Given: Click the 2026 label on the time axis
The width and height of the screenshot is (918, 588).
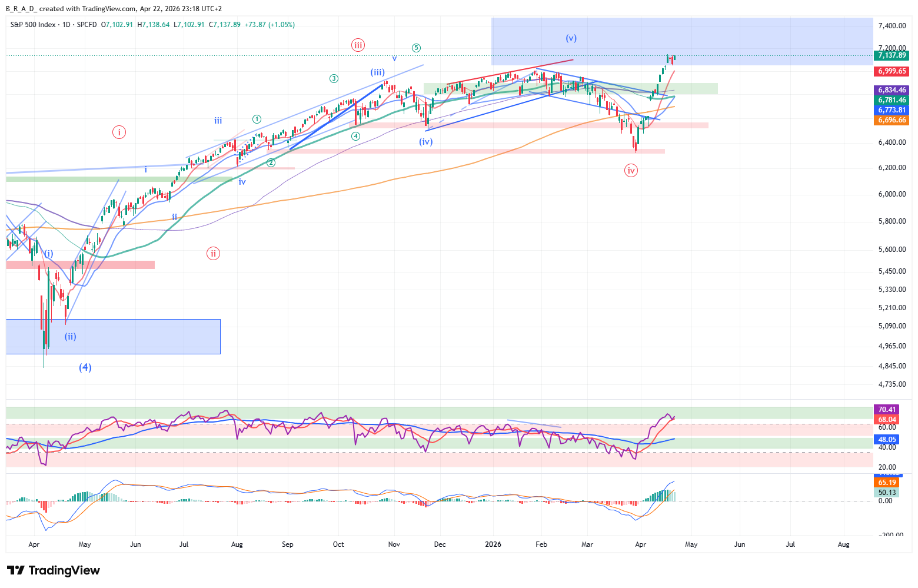Looking at the screenshot, I should tap(493, 544).
